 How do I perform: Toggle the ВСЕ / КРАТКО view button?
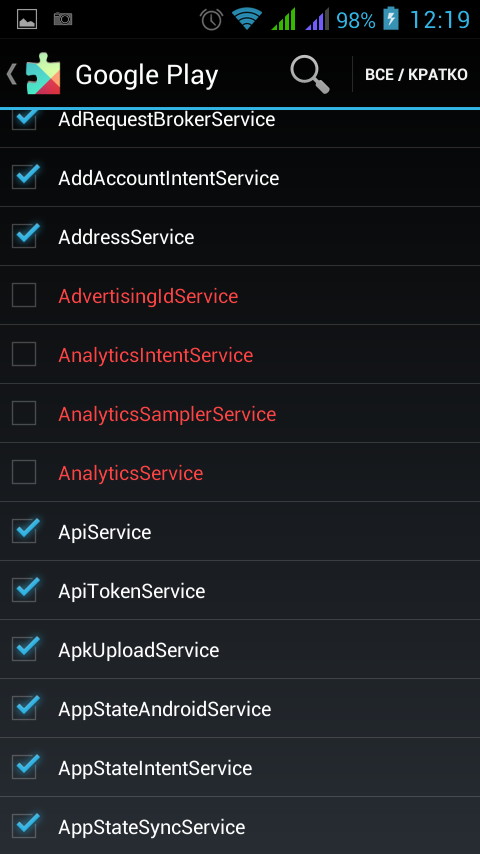tap(416, 75)
